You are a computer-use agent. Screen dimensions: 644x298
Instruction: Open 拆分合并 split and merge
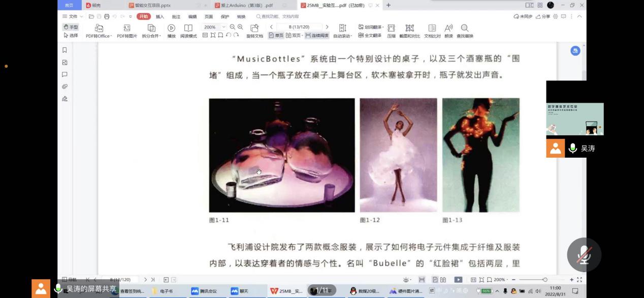(151, 31)
